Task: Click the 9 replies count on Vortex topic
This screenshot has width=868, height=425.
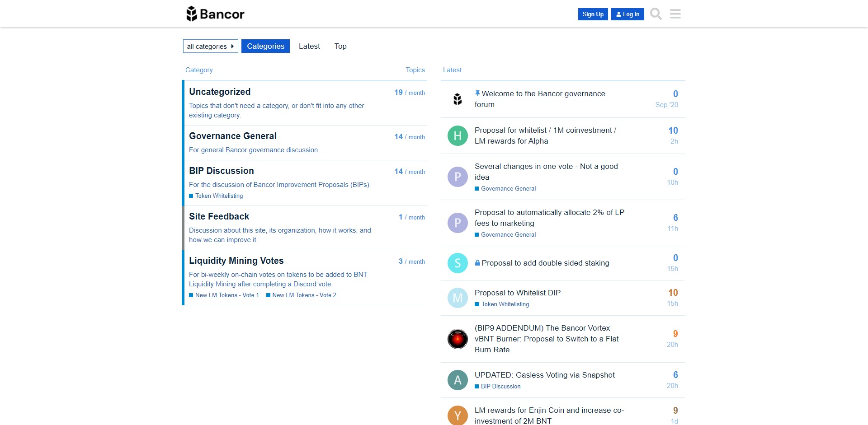Action: [x=675, y=334]
